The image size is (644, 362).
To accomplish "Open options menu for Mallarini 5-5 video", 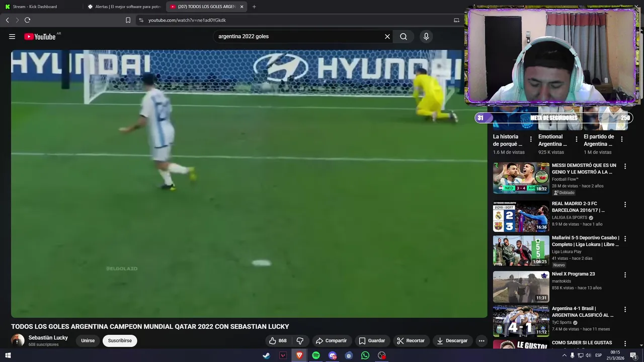I will point(625,239).
